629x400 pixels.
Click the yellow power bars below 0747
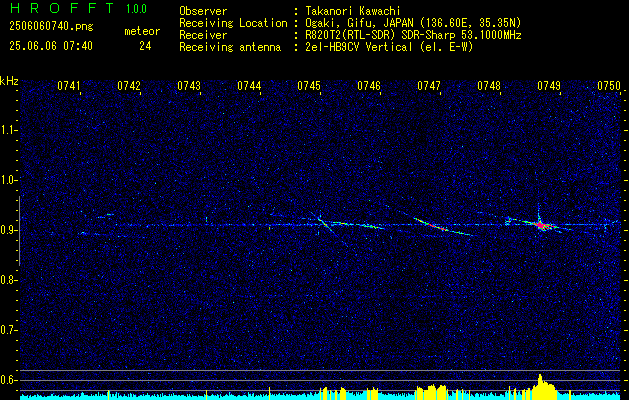(431, 390)
